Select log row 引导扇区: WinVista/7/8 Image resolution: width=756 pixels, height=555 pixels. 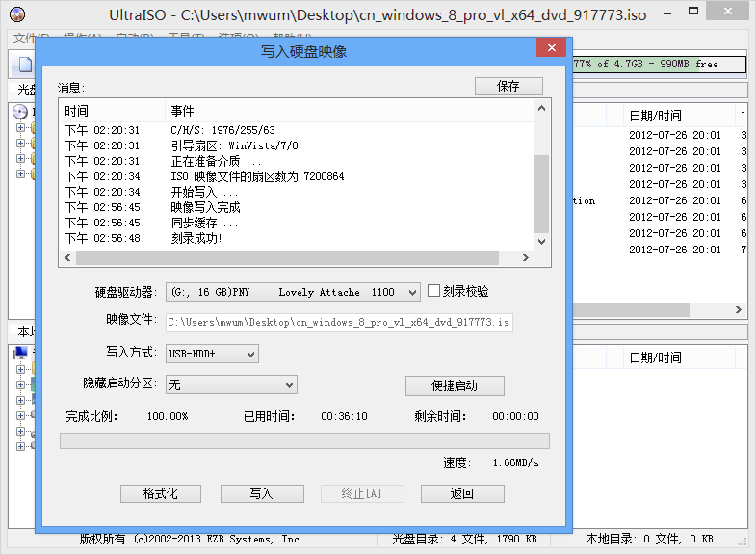[x=297, y=145]
